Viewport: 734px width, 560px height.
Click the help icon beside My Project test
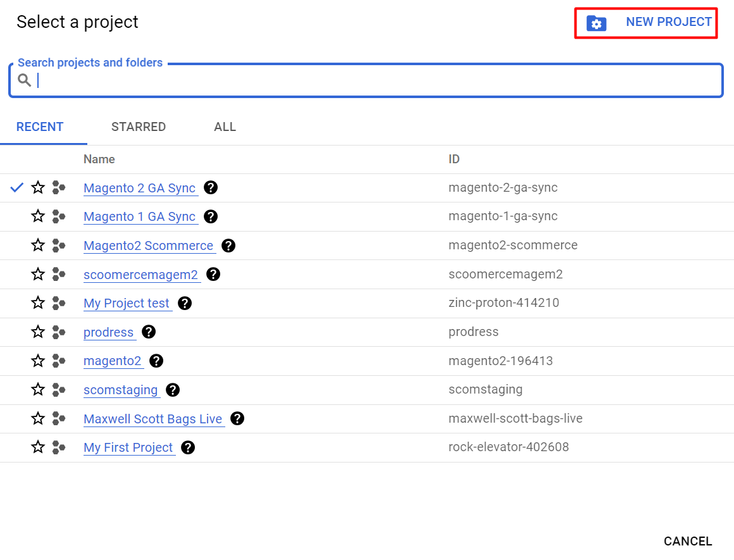(185, 303)
